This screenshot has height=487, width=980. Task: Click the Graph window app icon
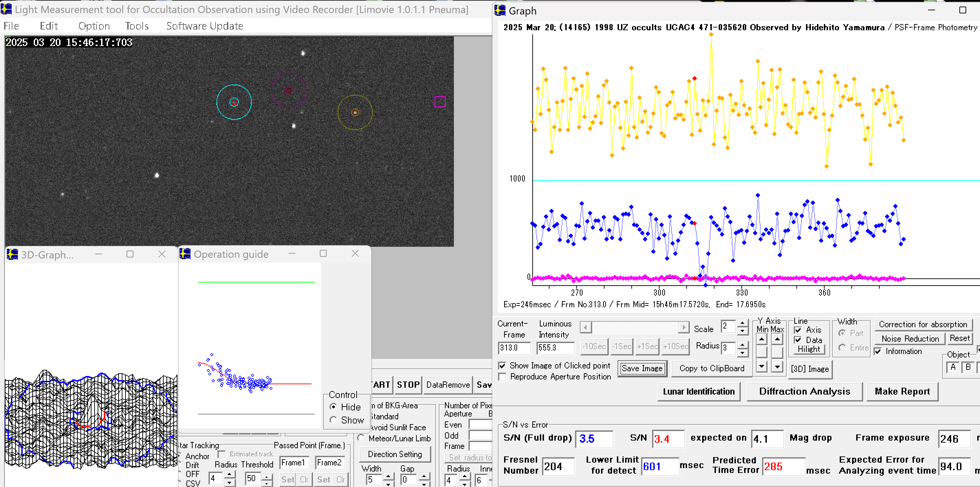click(x=500, y=11)
